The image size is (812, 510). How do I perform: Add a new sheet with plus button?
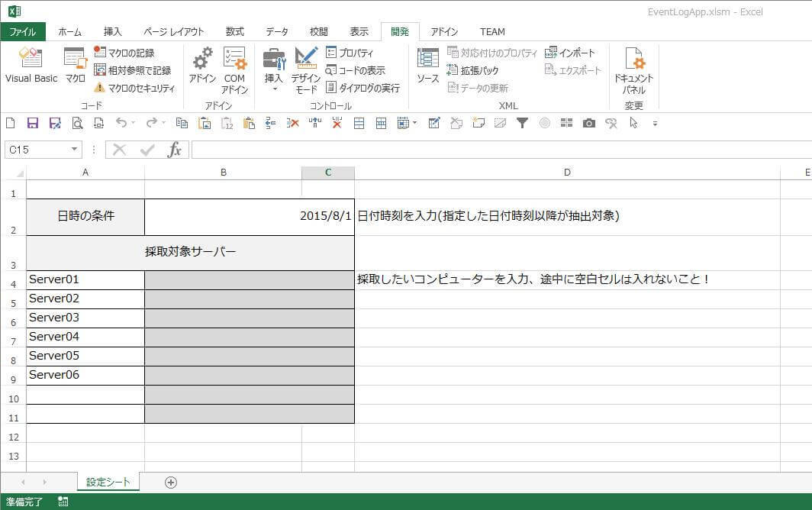[x=171, y=482]
